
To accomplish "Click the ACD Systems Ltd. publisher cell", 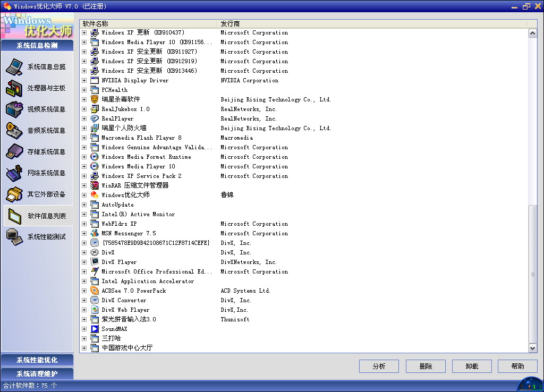I will pyautogui.click(x=245, y=291).
